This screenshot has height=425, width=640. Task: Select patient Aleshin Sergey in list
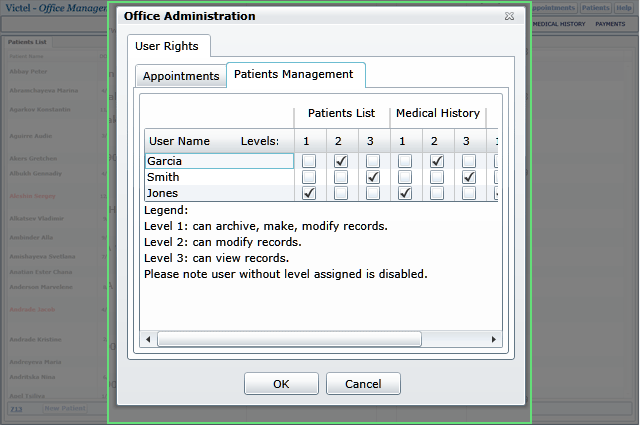(x=32, y=196)
